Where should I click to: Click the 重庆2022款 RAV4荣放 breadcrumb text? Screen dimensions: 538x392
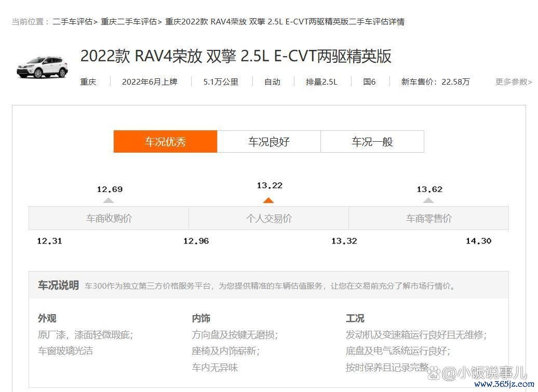click(285, 22)
